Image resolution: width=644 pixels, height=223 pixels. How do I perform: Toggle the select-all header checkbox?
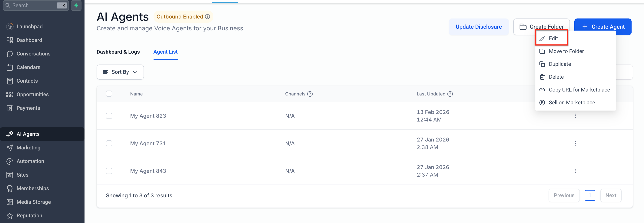click(x=109, y=94)
